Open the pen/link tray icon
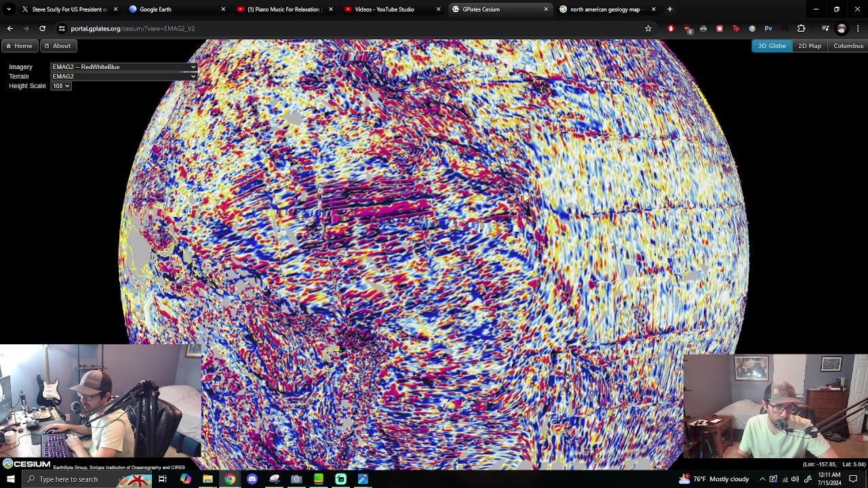This screenshot has width=868, height=488. pos(808,479)
